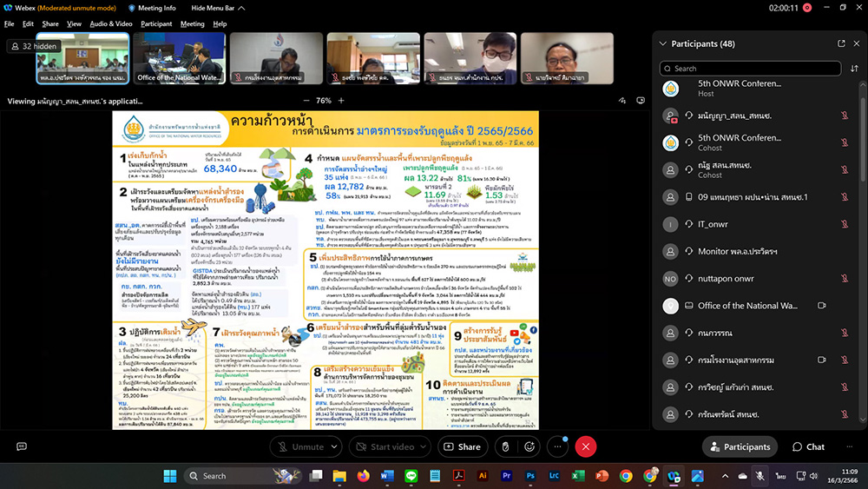
Task: Open the More options ellipsis button
Action: (557, 446)
